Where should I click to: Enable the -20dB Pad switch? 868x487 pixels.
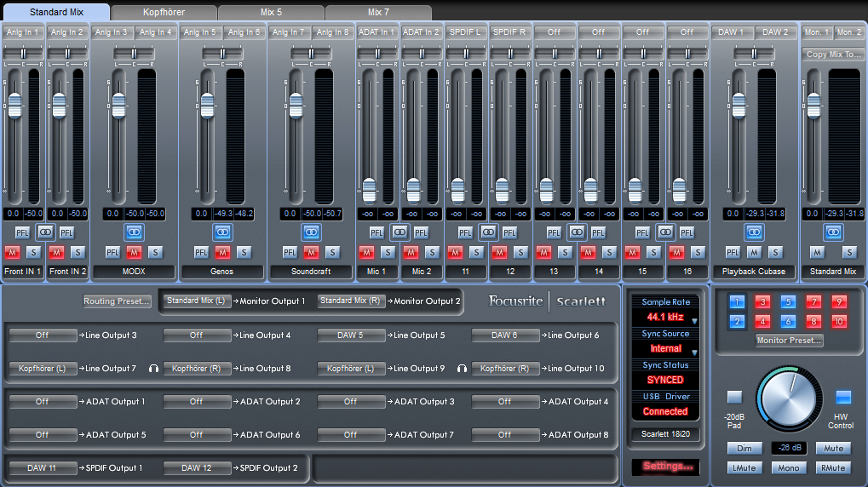[x=734, y=398]
